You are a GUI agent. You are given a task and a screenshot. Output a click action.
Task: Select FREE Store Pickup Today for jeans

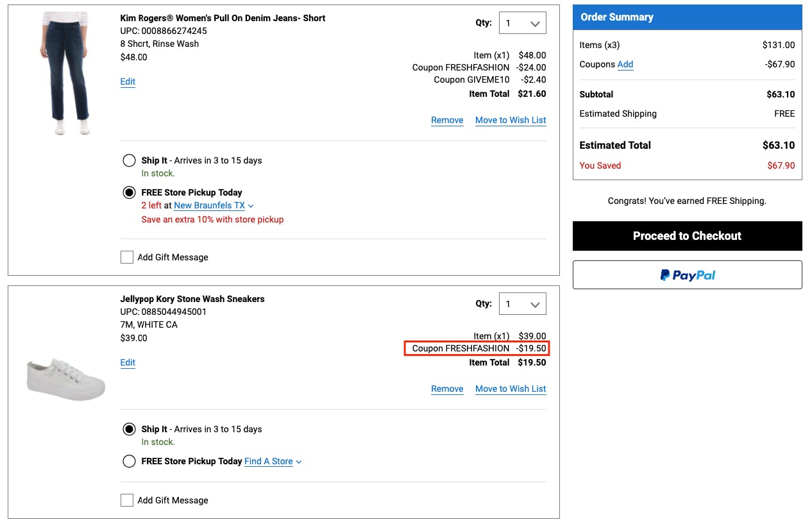click(129, 192)
